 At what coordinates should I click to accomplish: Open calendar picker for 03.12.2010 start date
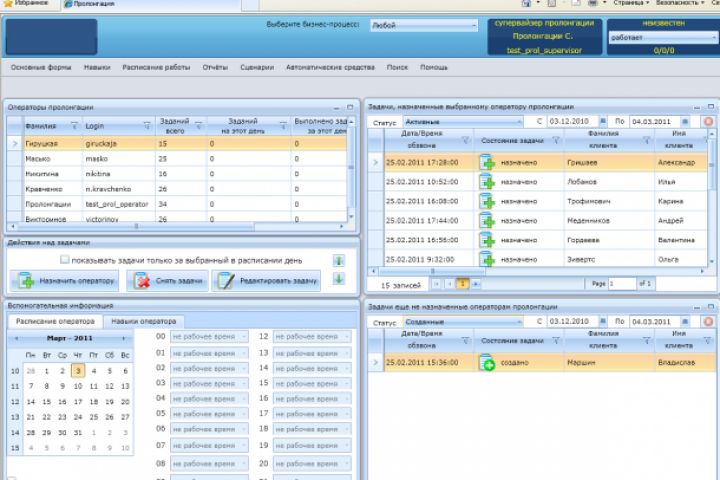[x=603, y=122]
